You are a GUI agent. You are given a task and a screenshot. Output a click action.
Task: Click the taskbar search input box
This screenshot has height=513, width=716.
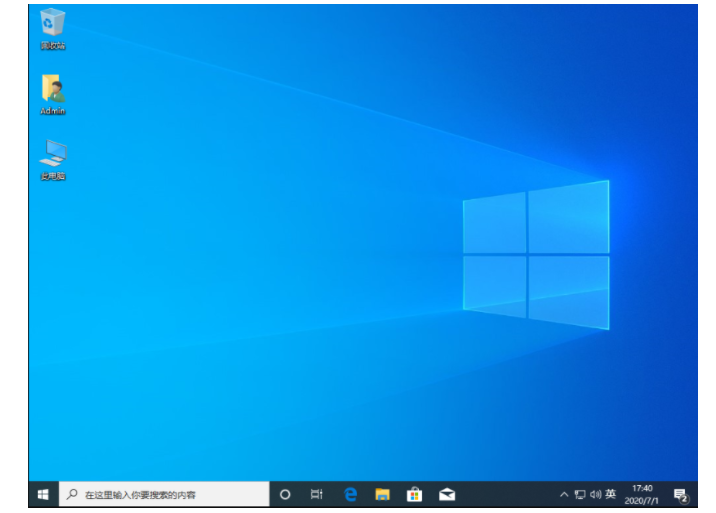coord(170,494)
